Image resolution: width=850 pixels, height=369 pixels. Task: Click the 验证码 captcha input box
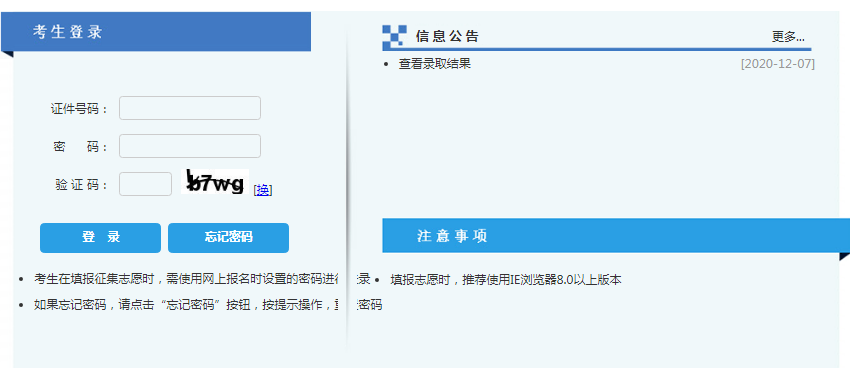click(x=145, y=184)
